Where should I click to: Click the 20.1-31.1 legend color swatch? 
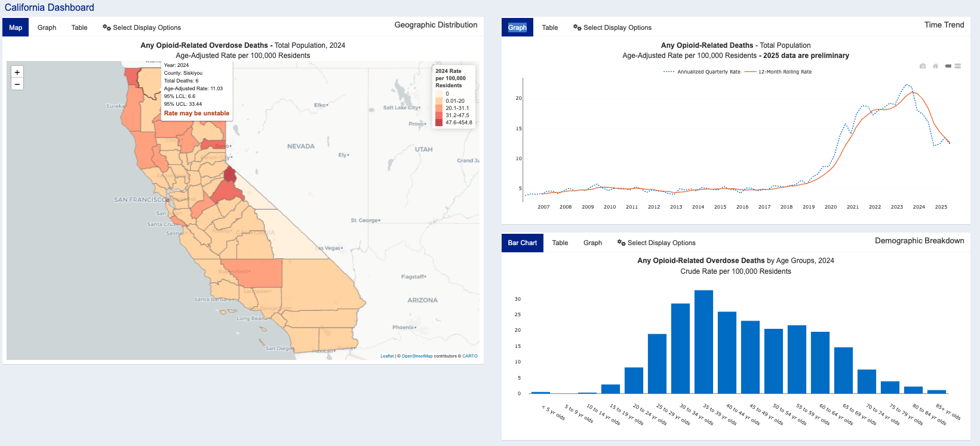pyautogui.click(x=439, y=108)
